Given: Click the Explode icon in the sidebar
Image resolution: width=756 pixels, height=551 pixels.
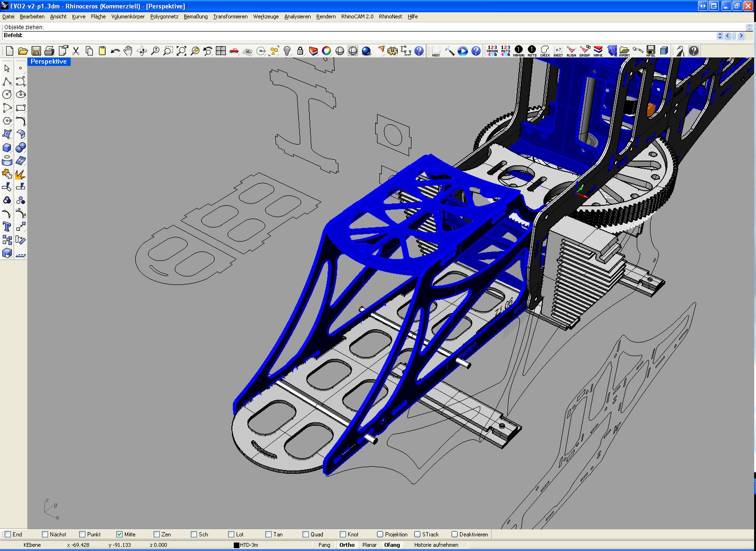Looking at the screenshot, I should tap(20, 174).
